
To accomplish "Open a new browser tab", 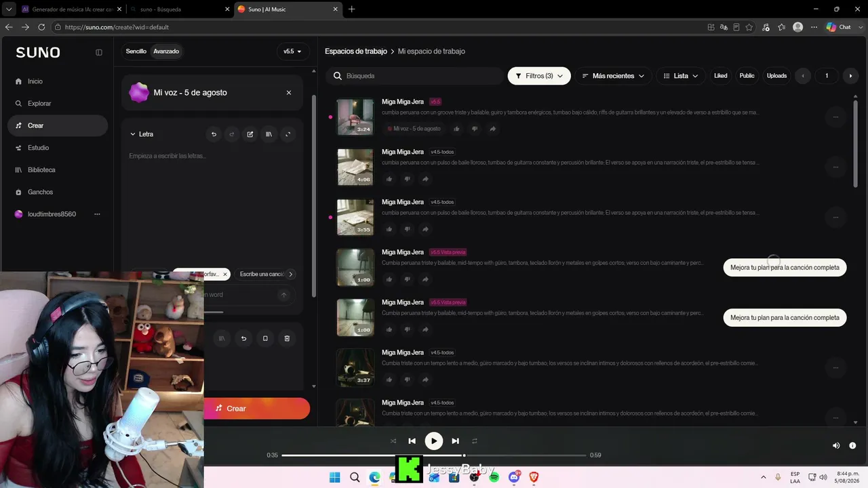I will (x=351, y=9).
